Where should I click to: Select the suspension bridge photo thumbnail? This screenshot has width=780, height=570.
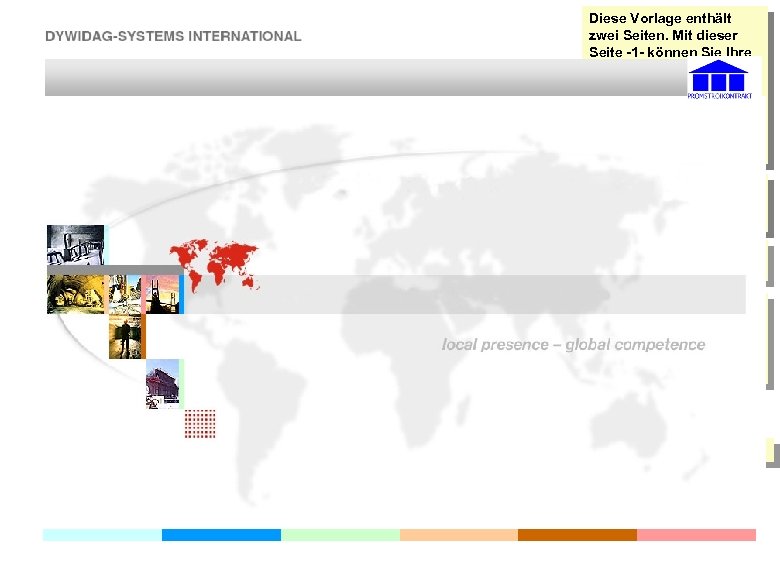163,294
